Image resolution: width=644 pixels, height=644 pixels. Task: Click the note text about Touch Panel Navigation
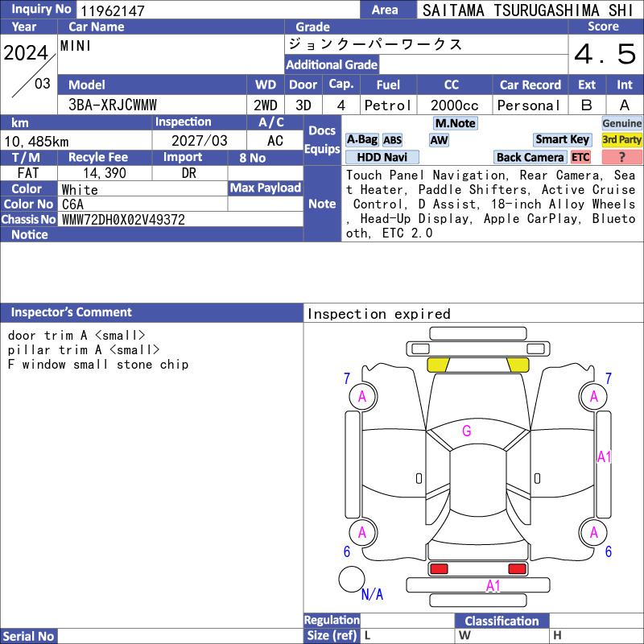pyautogui.click(x=490, y=204)
